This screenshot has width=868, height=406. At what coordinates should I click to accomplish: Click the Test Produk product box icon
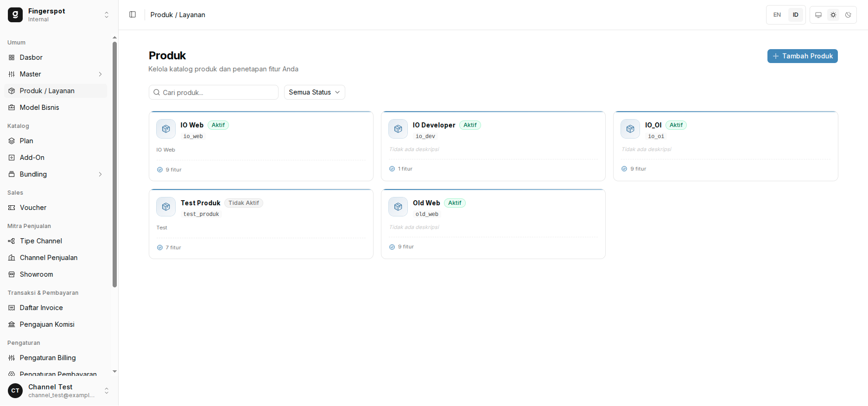[166, 207]
